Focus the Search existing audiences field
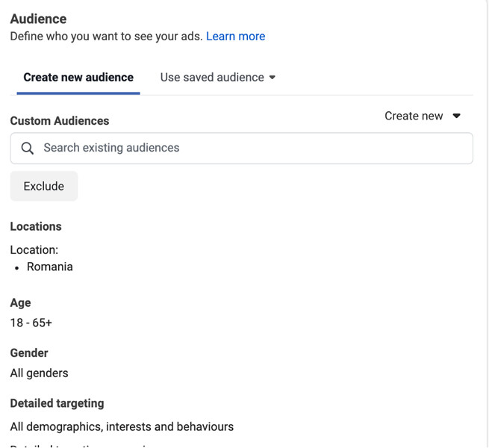489x448 pixels. 246,148
